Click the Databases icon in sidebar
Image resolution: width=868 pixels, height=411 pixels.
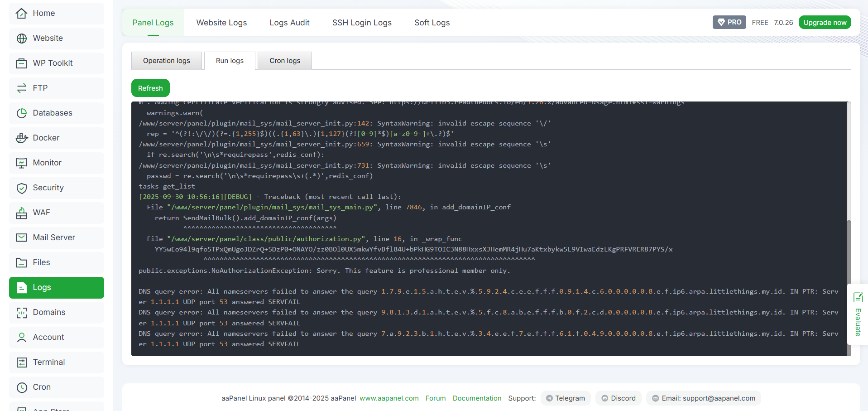[x=21, y=113]
